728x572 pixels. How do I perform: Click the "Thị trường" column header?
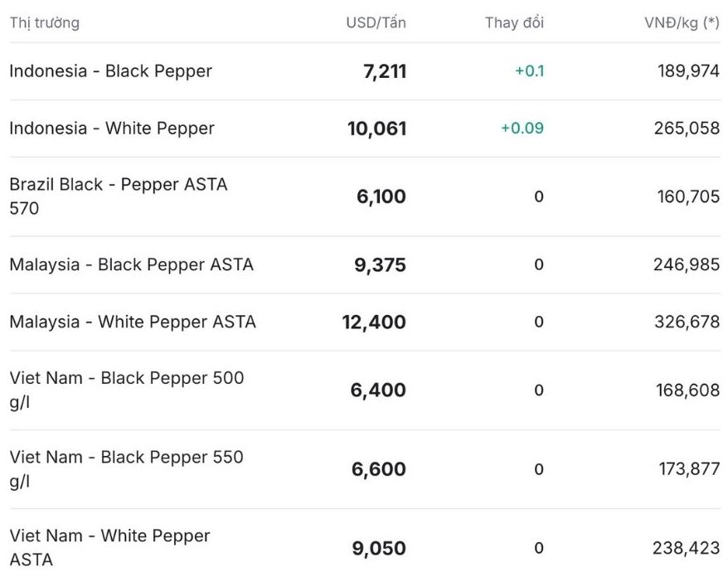(x=45, y=22)
